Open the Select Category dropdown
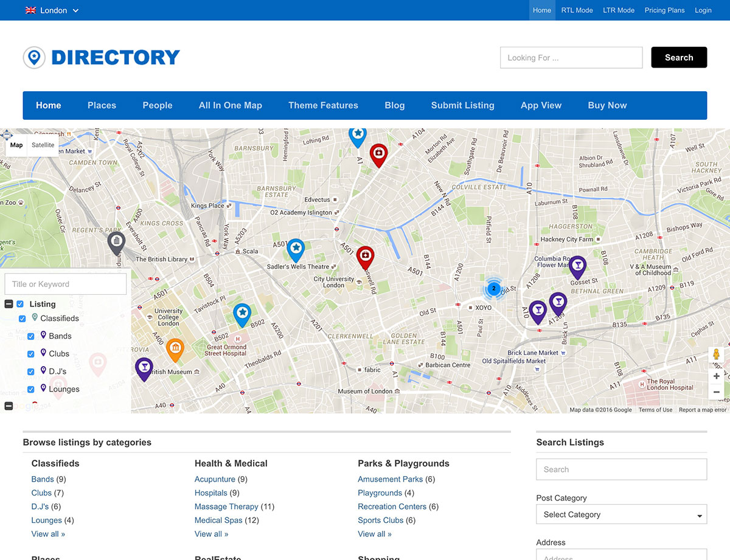This screenshot has height=560, width=730. [621, 514]
